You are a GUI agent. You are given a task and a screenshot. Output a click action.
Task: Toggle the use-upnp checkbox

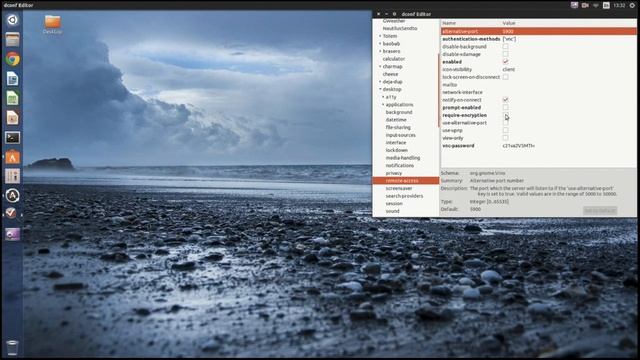pyautogui.click(x=505, y=130)
